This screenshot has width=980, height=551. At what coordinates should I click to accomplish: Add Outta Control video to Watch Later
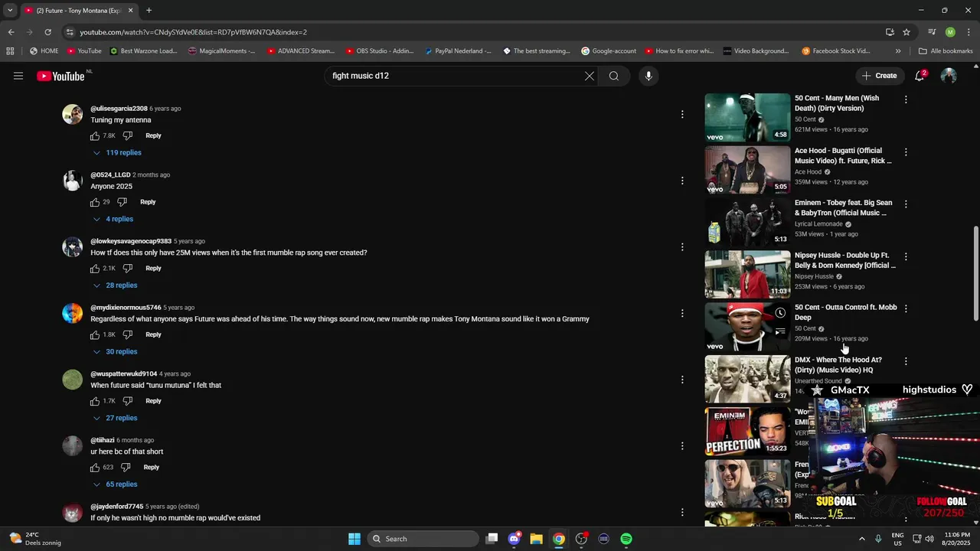point(780,313)
